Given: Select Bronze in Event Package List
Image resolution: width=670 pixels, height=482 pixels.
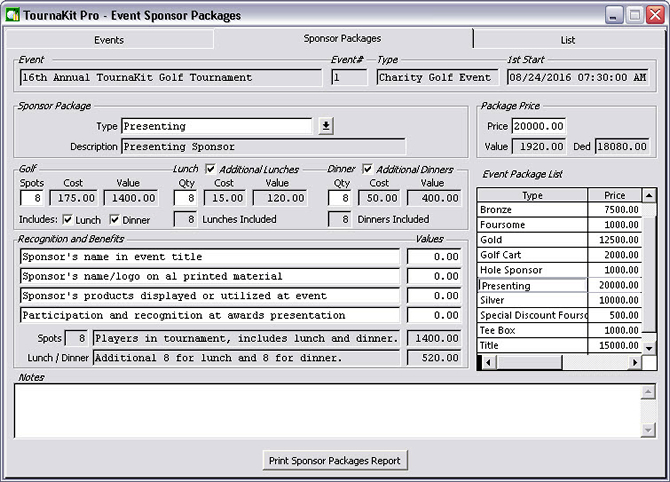Looking at the screenshot, I should [532, 210].
